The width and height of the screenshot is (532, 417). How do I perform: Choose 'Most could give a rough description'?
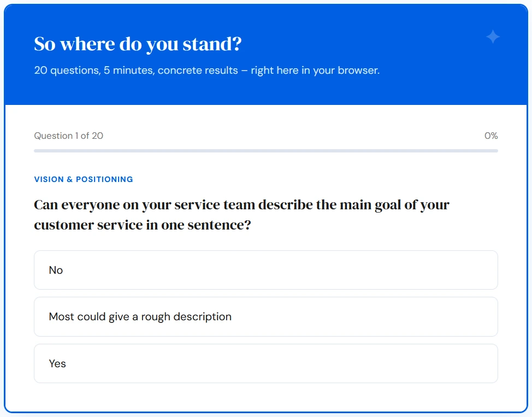coord(265,317)
